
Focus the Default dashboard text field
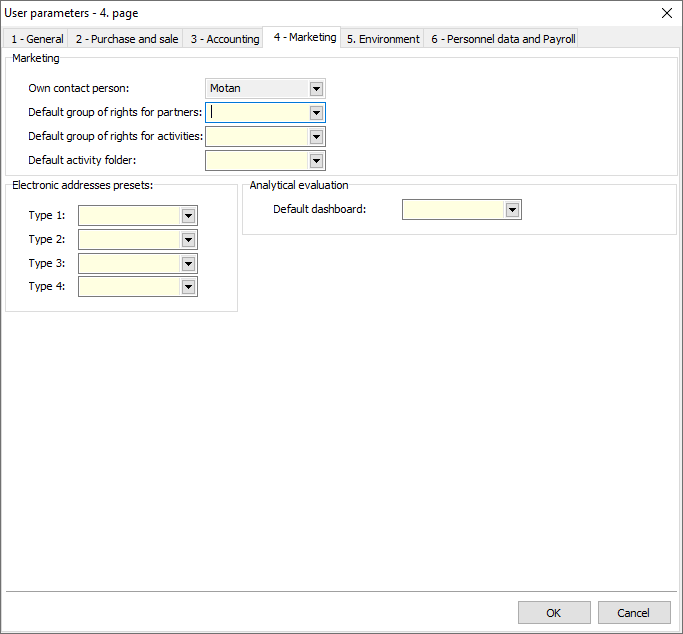tap(453, 210)
